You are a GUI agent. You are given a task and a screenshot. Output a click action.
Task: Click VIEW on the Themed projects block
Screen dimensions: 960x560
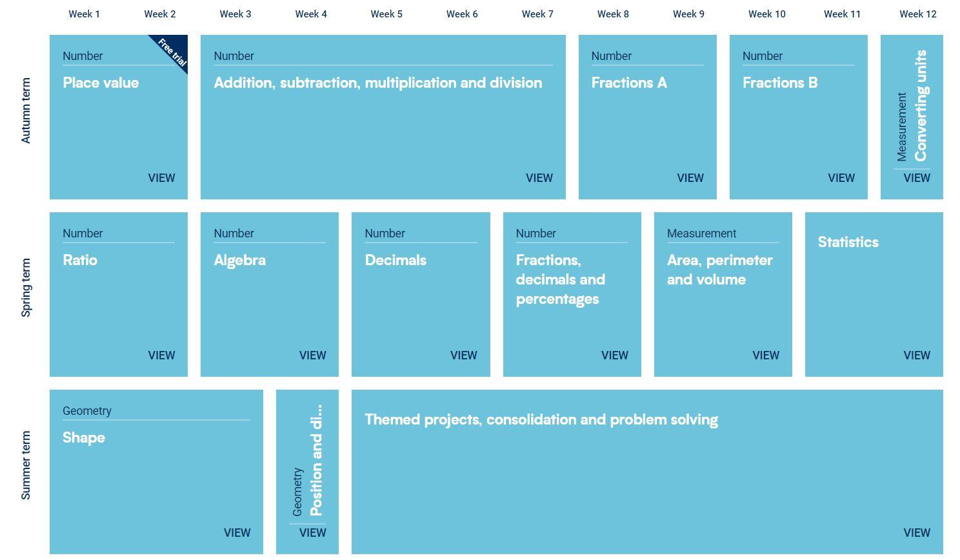click(917, 533)
